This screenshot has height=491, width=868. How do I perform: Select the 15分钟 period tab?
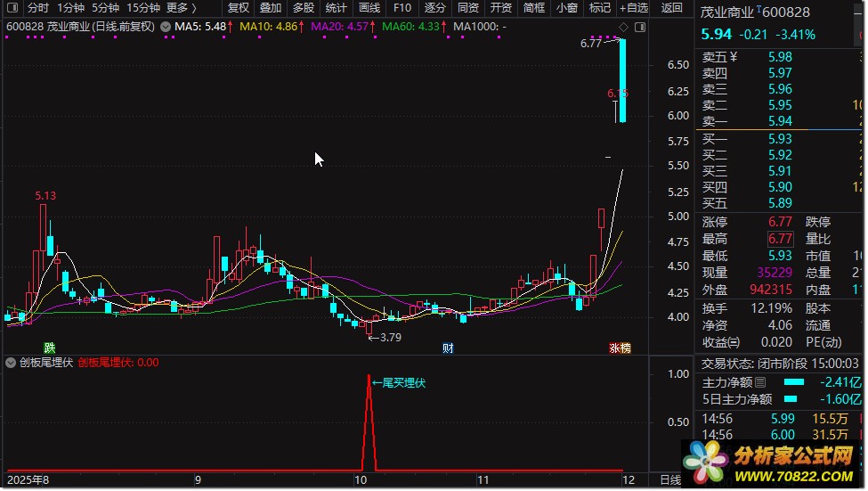coord(142,8)
